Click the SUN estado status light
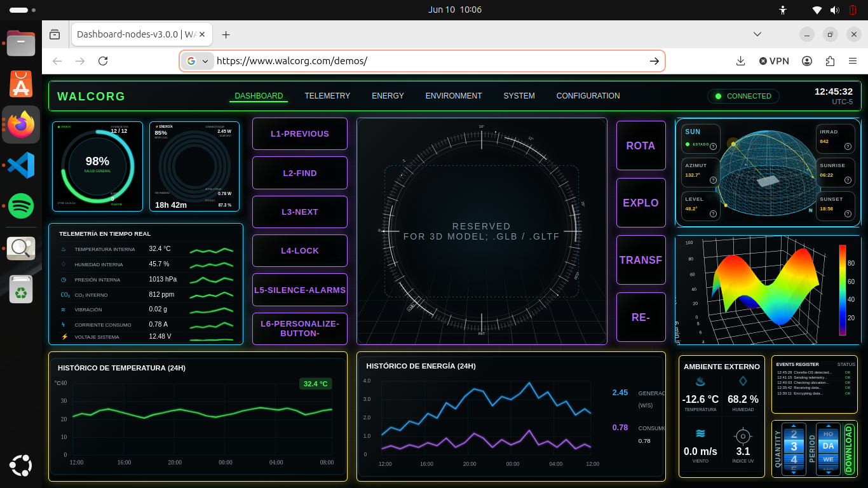The image size is (868, 488). point(688,144)
